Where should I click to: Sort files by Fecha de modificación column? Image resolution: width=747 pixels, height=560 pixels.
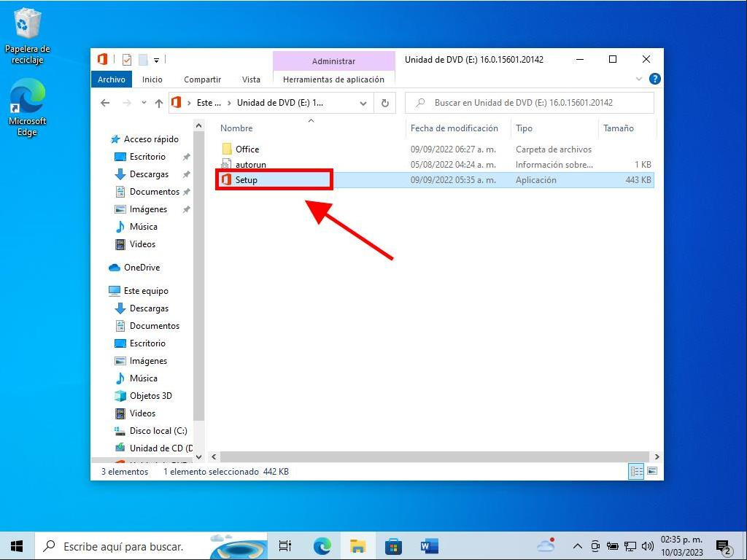pos(454,128)
